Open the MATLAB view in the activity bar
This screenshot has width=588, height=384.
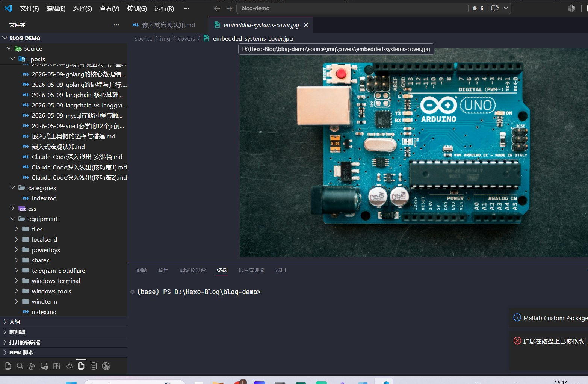coord(69,366)
